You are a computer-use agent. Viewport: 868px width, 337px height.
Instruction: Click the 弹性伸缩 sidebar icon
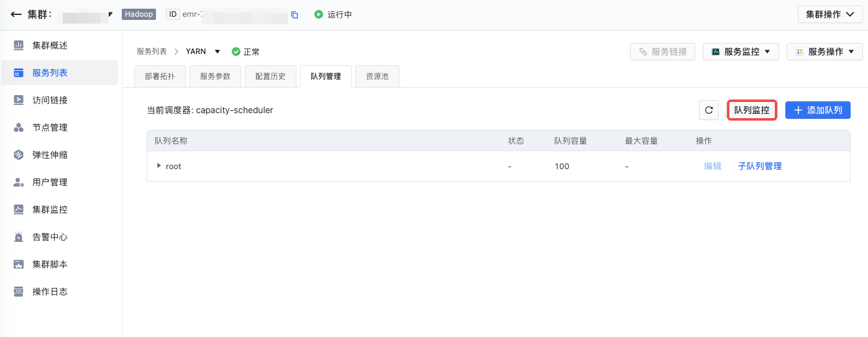(x=19, y=155)
